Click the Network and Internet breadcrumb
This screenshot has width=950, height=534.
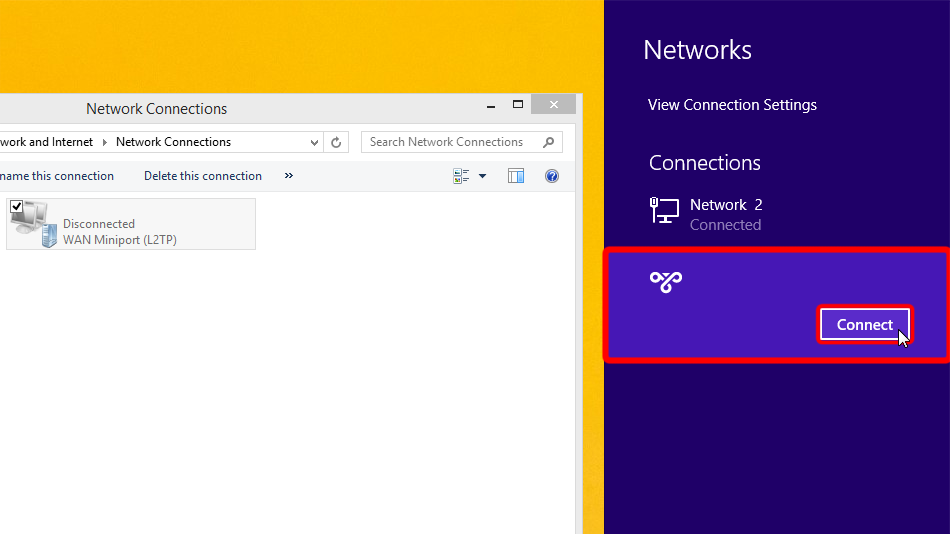pos(46,142)
